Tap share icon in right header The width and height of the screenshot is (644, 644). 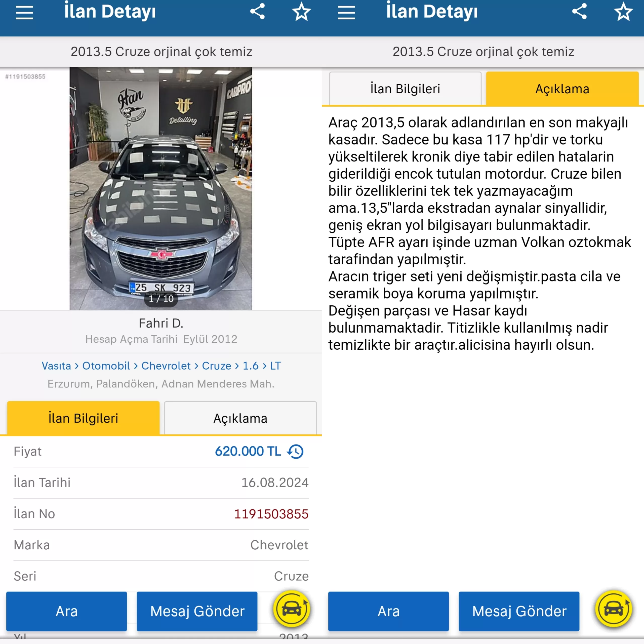(580, 12)
